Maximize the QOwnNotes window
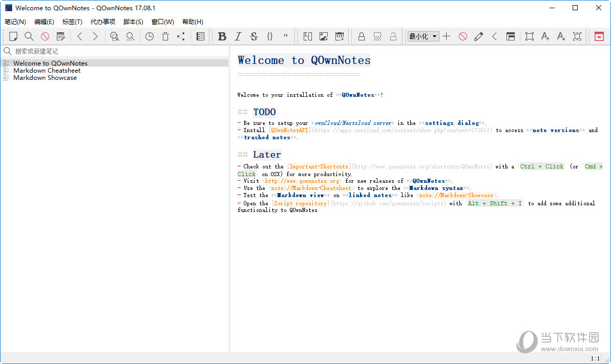611x364 pixels. pyautogui.click(x=575, y=8)
